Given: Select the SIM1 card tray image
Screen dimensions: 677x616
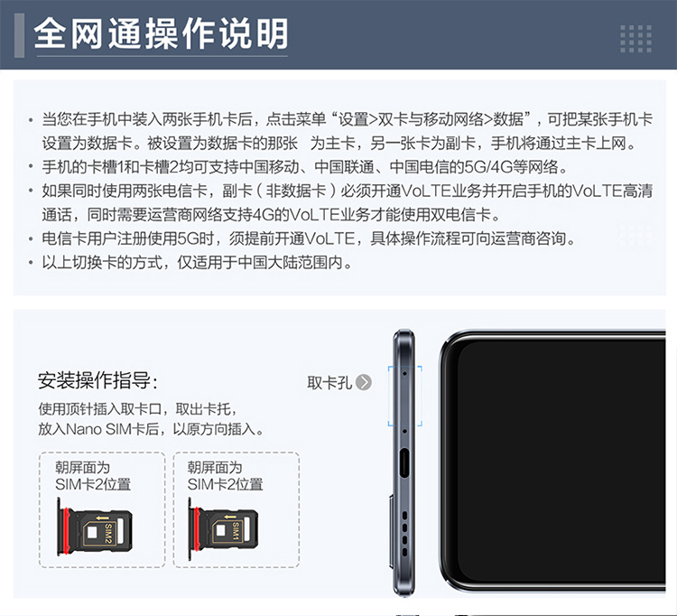Looking at the screenshot, I should pyautogui.click(x=223, y=527).
